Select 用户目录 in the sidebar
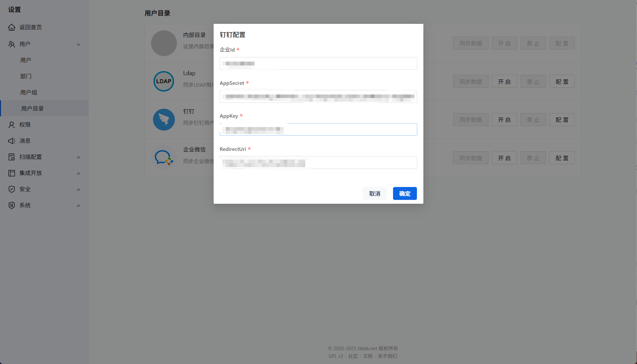Viewport: 637px width, 364px height. (x=32, y=109)
